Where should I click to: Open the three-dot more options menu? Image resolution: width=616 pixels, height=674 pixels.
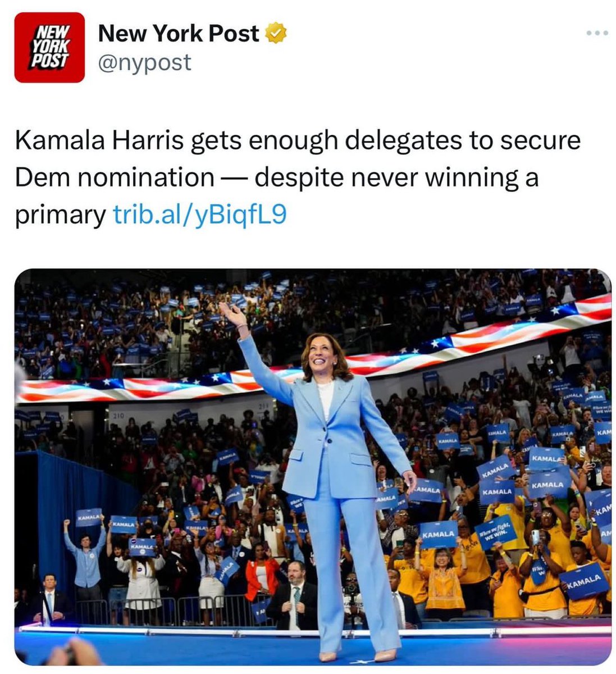pyautogui.click(x=597, y=33)
